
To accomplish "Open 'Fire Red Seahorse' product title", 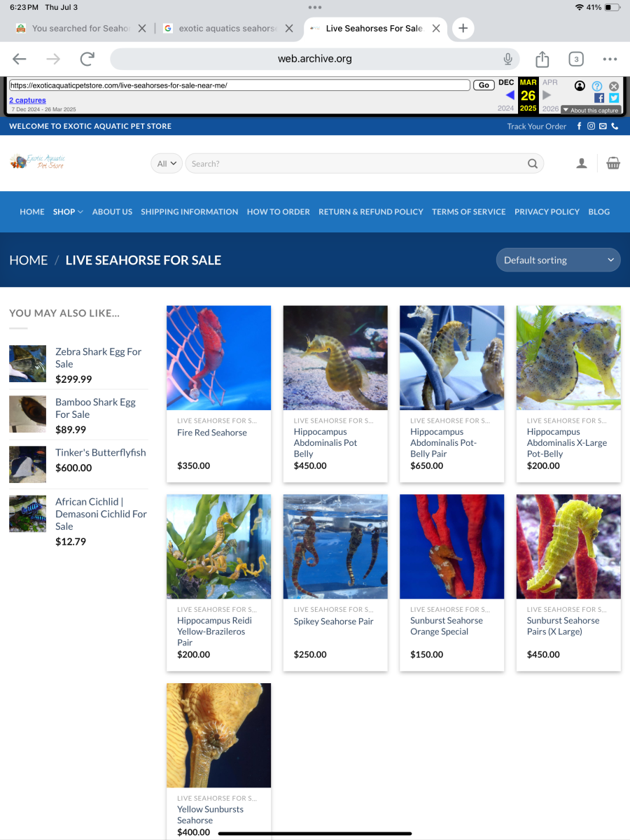I will coord(212,433).
